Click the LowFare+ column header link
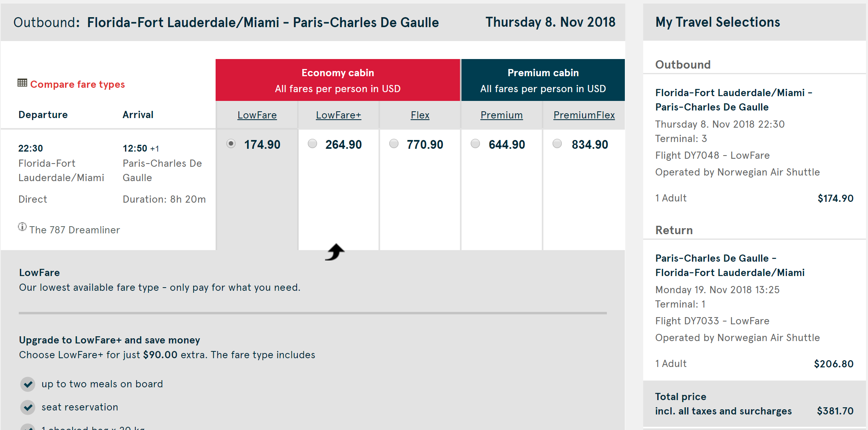 point(339,115)
